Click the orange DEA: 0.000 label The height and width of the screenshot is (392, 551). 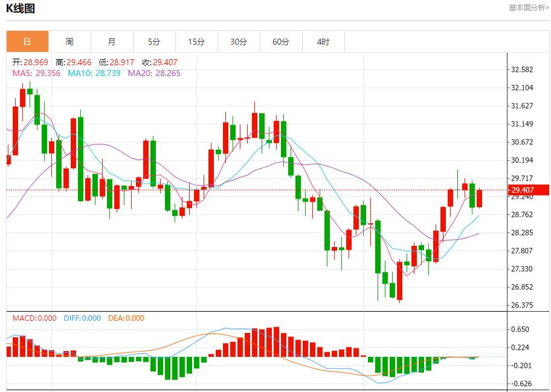pyautogui.click(x=126, y=318)
